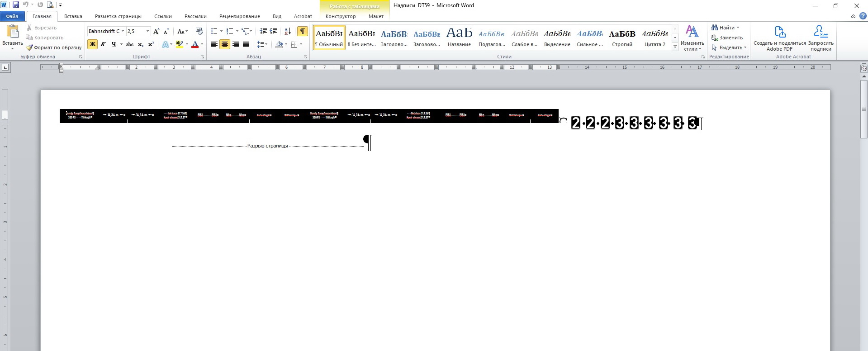This screenshot has height=351, width=868.
Task: Apply the red font color swatch
Action: tap(195, 44)
